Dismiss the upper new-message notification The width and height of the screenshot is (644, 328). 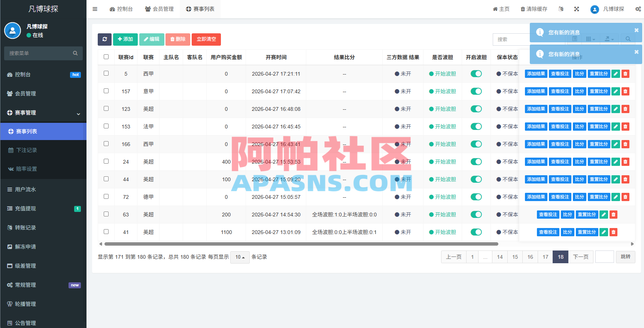[x=637, y=30]
